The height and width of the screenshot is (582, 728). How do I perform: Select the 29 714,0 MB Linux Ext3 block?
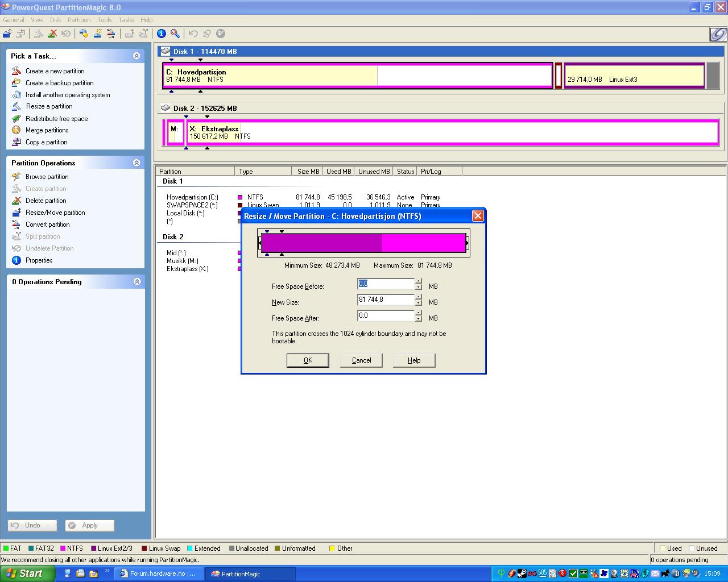click(634, 76)
